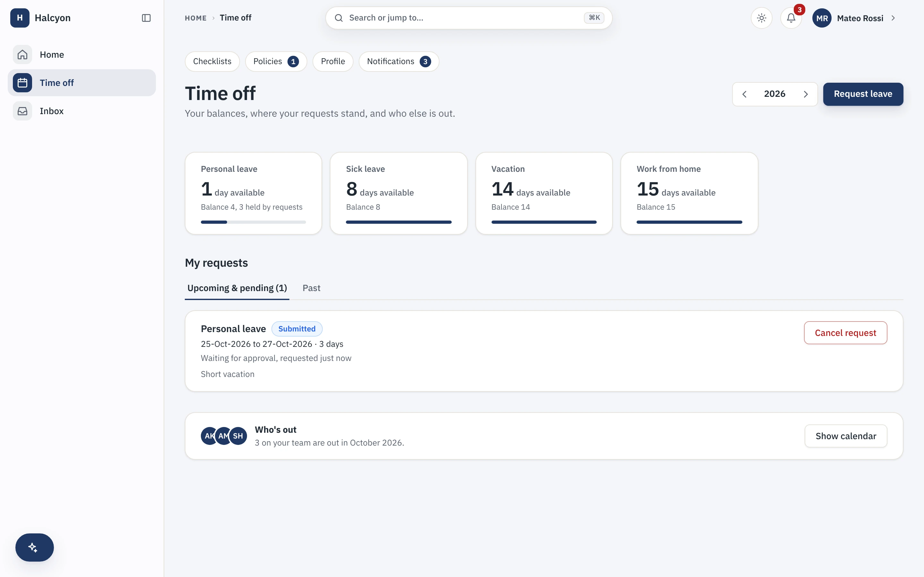Select Upcoming & pending tab
Viewport: 924px width, 577px height.
coord(237,288)
